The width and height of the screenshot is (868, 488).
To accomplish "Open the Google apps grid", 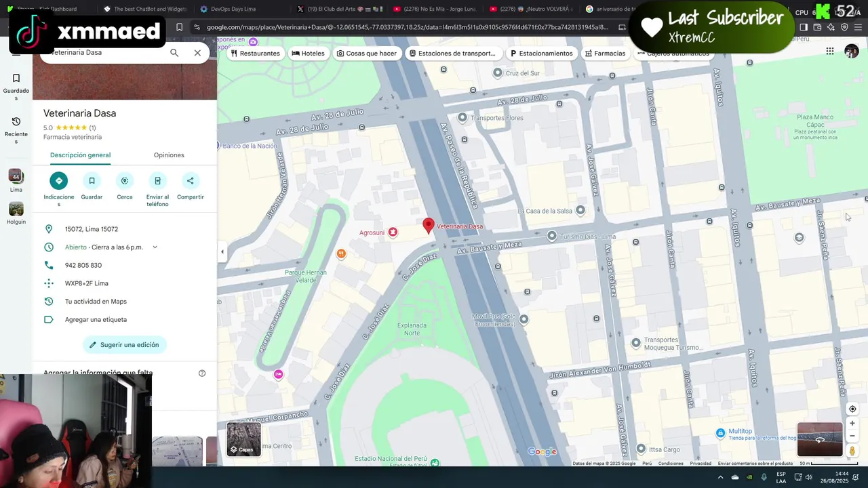I will click(x=830, y=52).
